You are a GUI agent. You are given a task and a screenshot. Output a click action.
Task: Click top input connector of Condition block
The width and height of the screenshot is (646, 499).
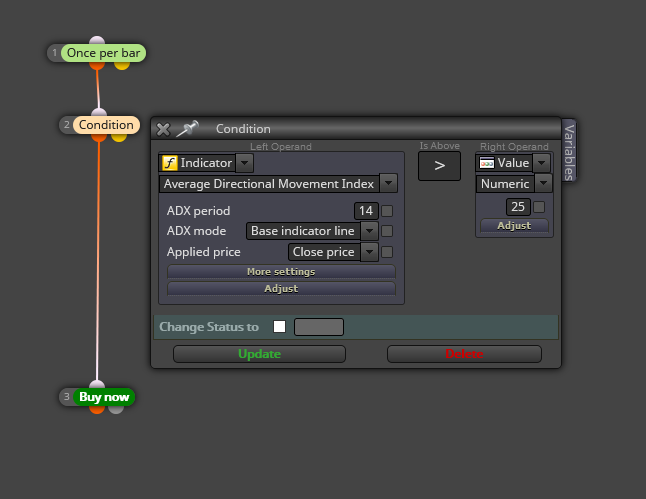[x=99, y=112]
